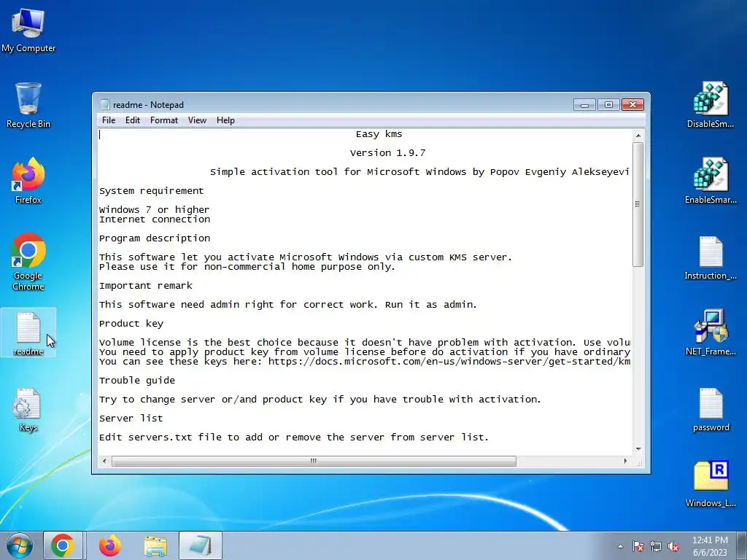Viewport: 747px width, 560px height.
Task: Click the network status tray icon
Action: 656,546
